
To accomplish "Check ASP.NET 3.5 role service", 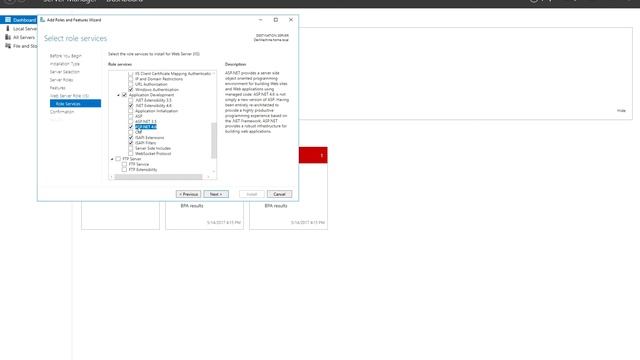I will (131, 122).
